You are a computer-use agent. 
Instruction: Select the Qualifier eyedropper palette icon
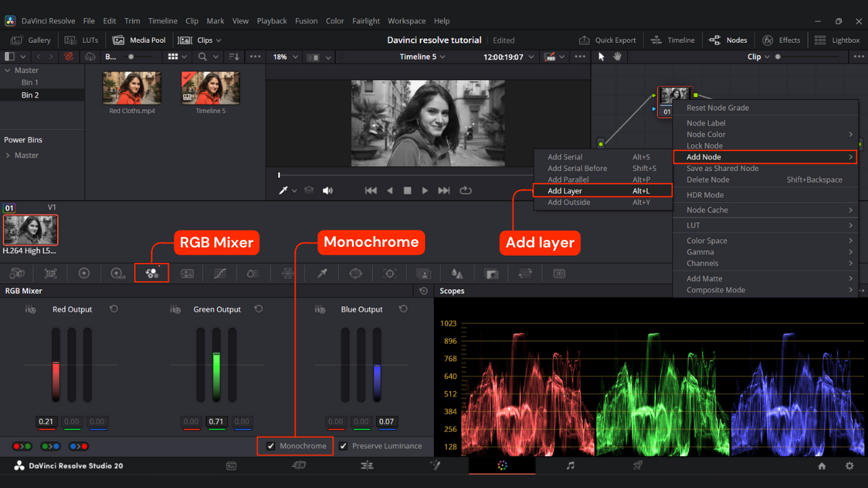[322, 274]
